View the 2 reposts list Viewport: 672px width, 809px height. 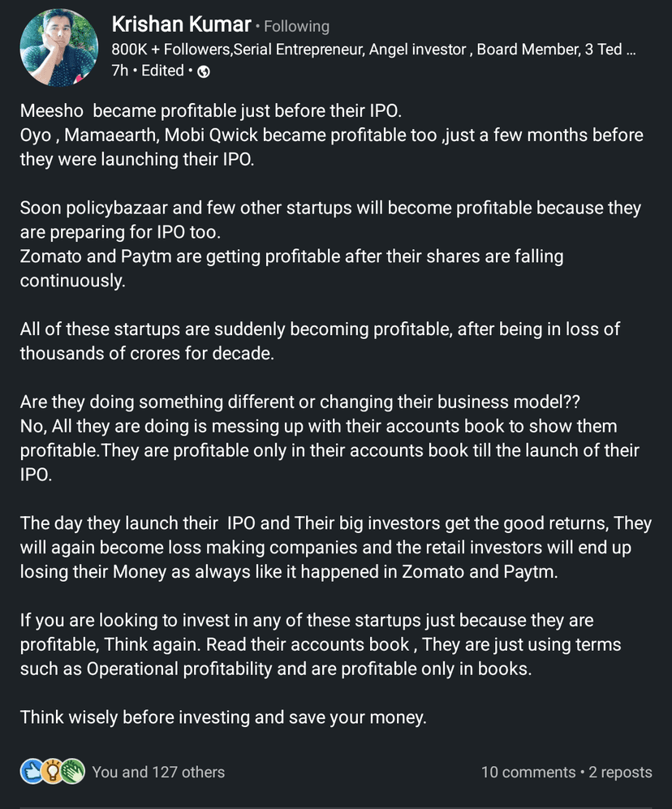click(620, 772)
